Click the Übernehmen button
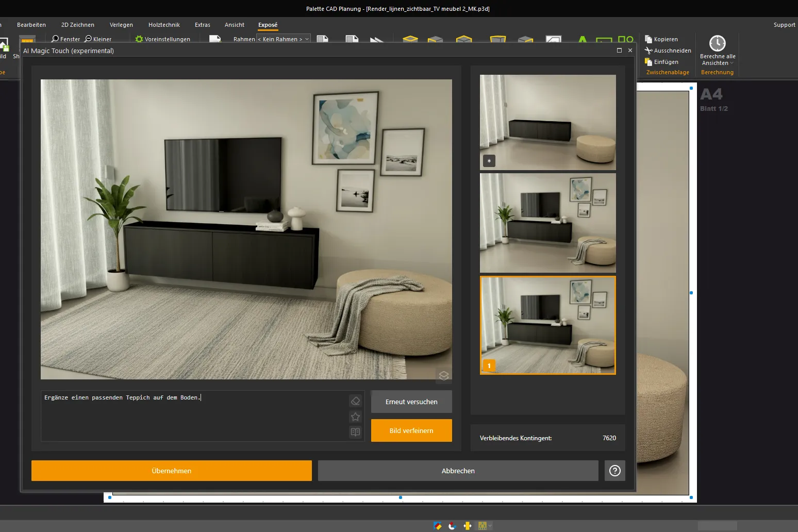Image resolution: width=798 pixels, height=532 pixels. coord(172,471)
